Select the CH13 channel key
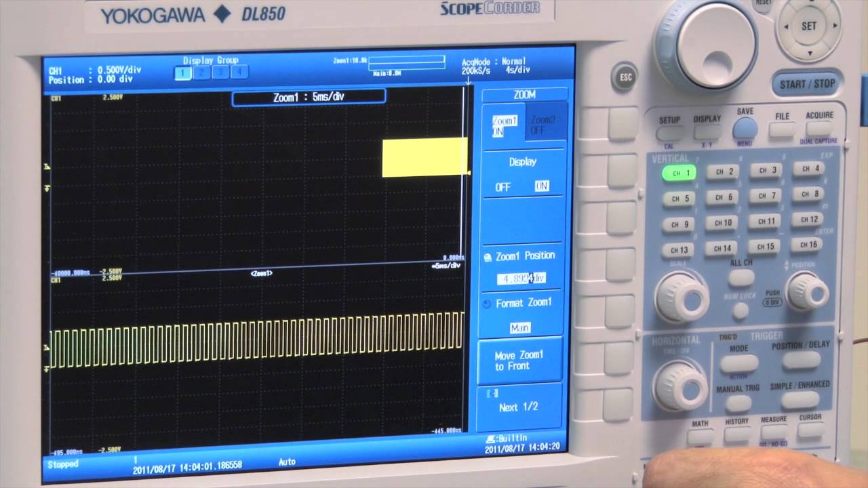The image size is (868, 488). (x=679, y=250)
